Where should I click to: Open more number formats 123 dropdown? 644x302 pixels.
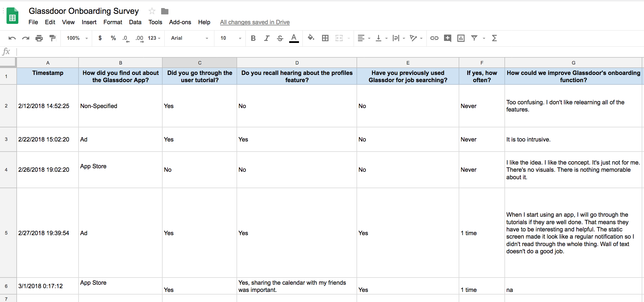(154, 38)
